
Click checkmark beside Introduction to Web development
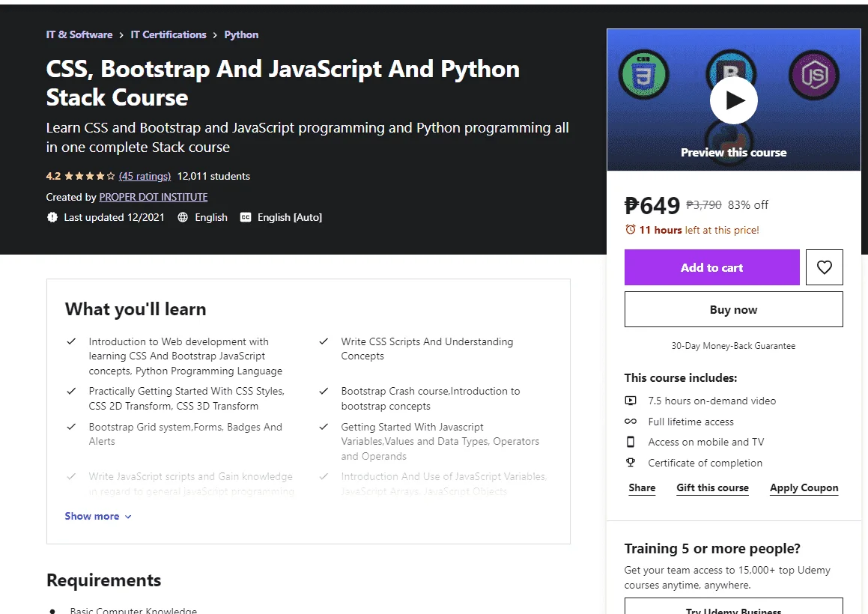(x=71, y=341)
